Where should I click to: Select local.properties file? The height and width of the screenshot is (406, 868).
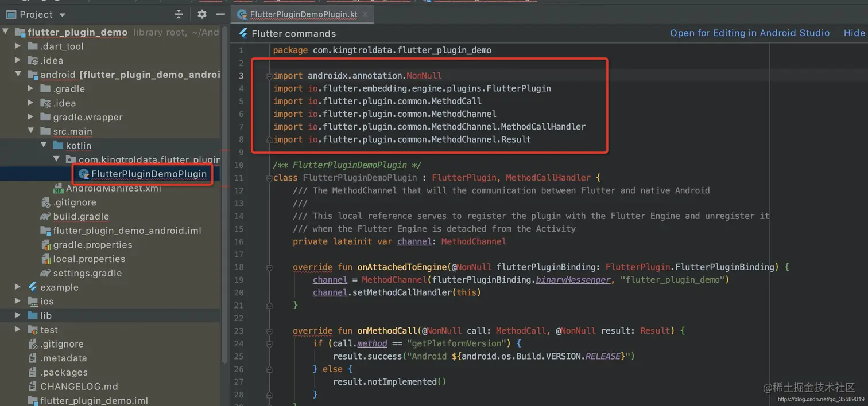[89, 259]
